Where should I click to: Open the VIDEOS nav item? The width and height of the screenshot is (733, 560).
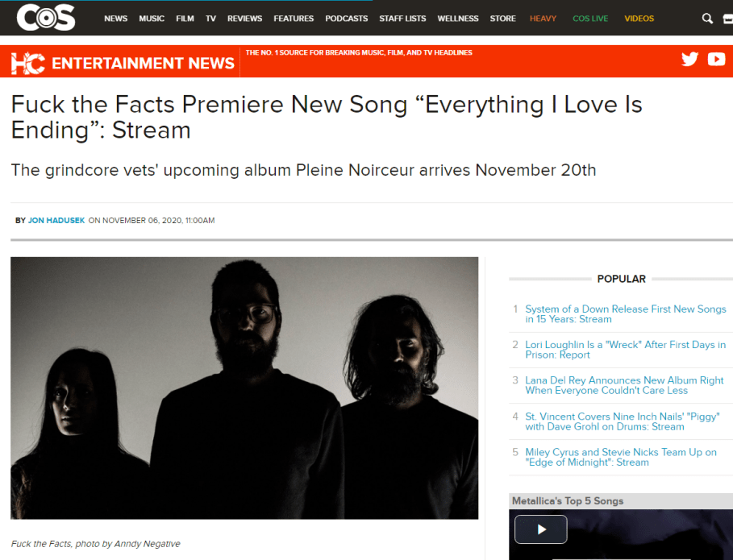point(639,19)
